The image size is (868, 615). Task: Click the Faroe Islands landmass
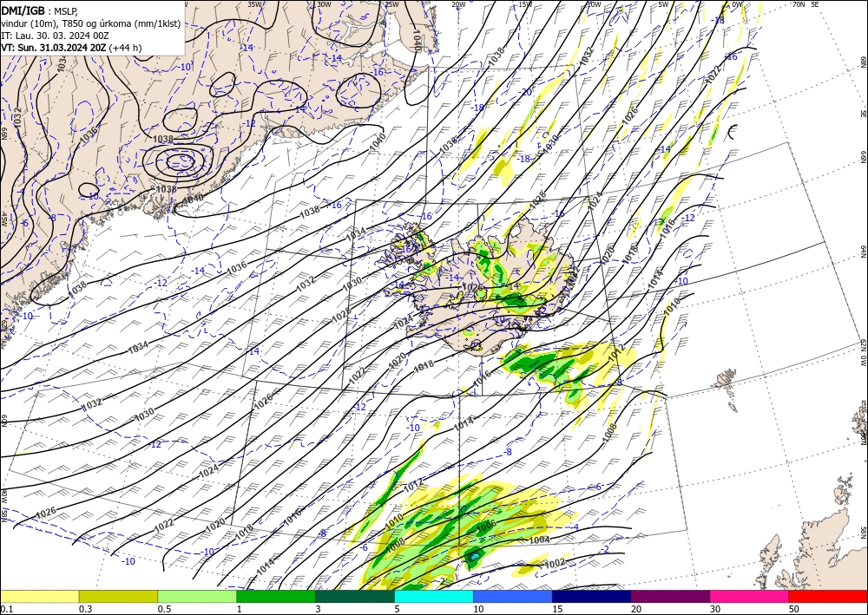[727, 381]
